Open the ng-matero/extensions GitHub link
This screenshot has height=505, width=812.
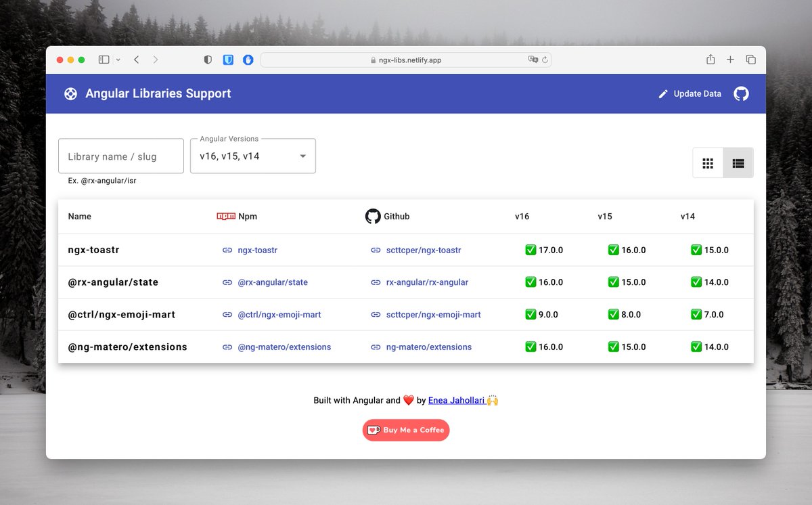click(x=421, y=347)
